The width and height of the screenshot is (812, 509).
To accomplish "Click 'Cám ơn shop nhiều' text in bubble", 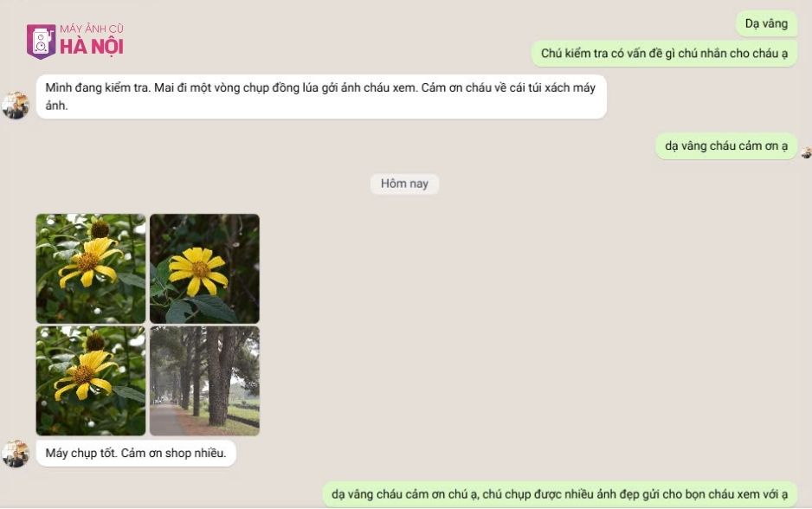I will tap(173, 453).
